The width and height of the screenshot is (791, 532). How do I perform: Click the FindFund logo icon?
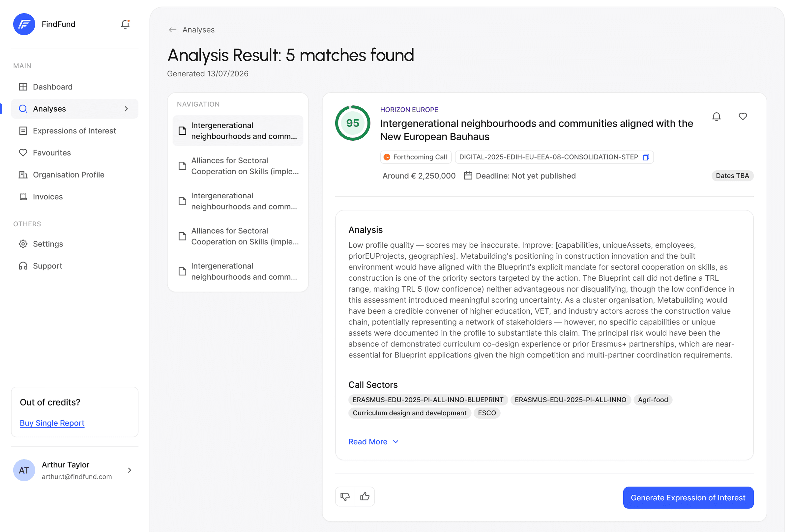[24, 24]
